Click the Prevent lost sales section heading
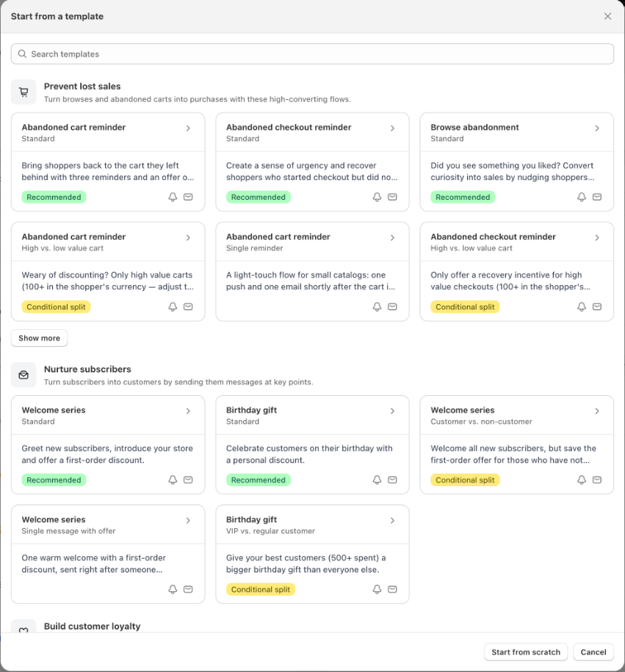 82,86
